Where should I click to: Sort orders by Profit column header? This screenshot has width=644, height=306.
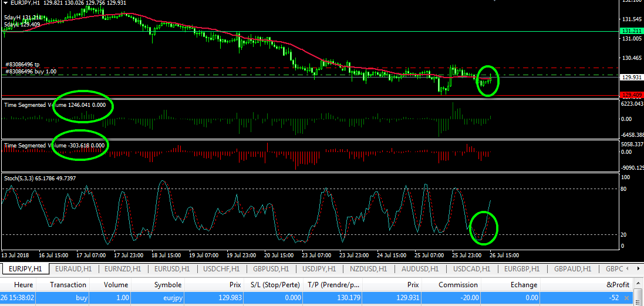(617, 285)
